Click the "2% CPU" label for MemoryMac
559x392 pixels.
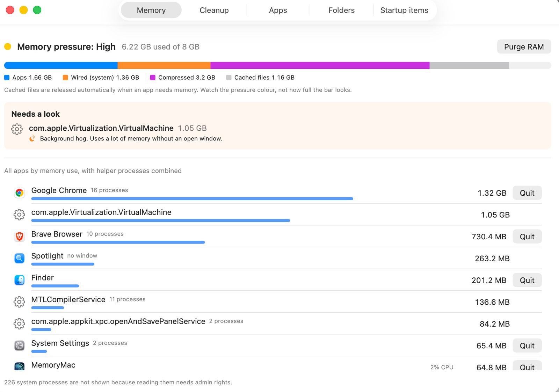click(x=442, y=368)
